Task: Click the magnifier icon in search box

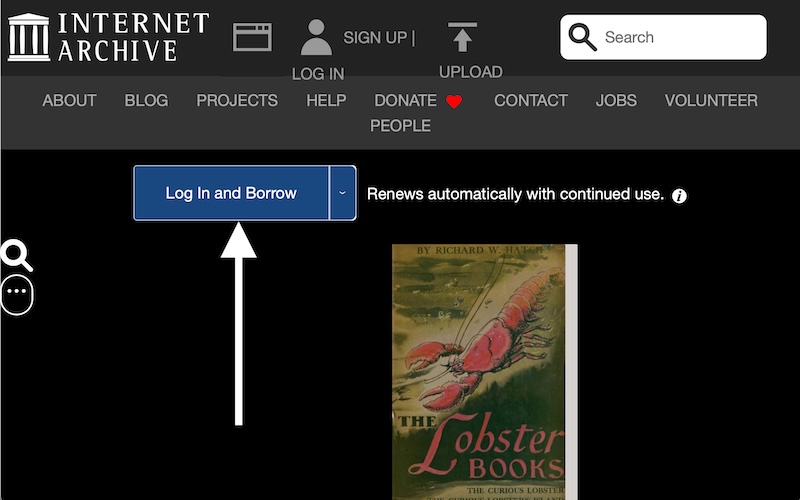Action: coord(582,37)
